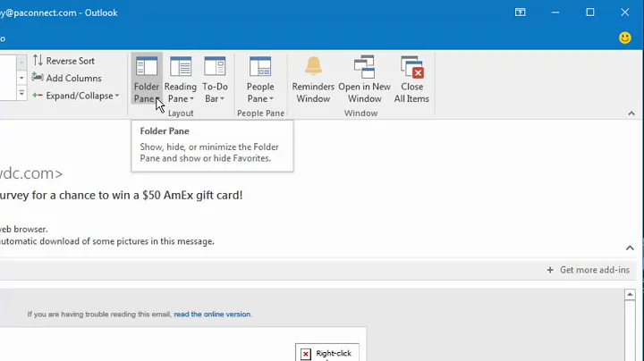Add Columns to the view
Screen dimensions: 644x361
tap(66, 78)
